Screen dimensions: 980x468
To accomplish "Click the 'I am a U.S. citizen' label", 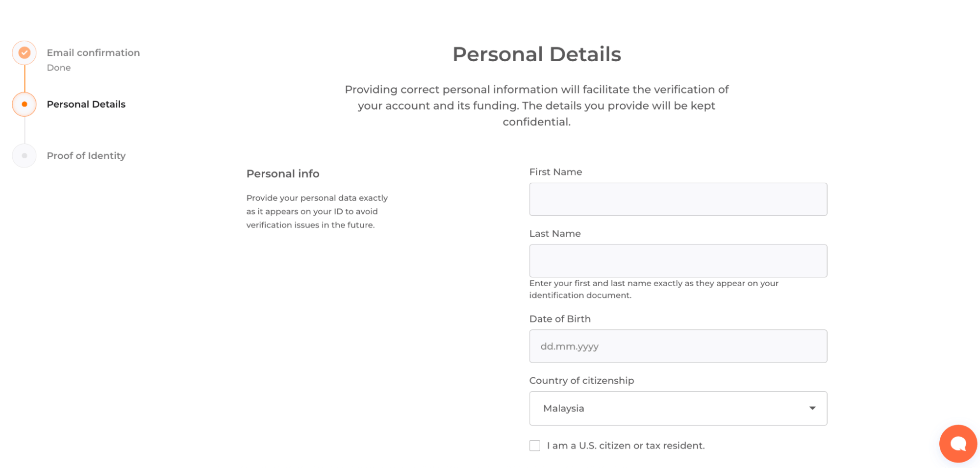I will click(x=626, y=445).
